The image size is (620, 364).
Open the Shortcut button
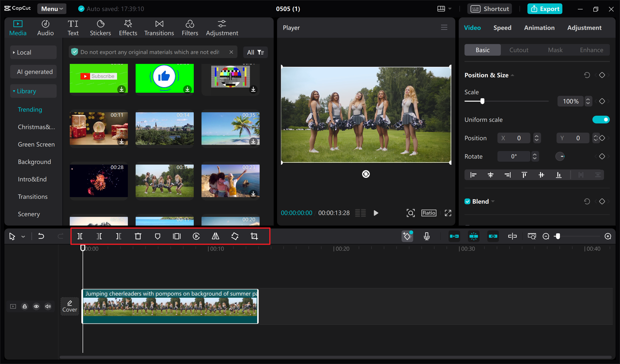click(x=489, y=9)
